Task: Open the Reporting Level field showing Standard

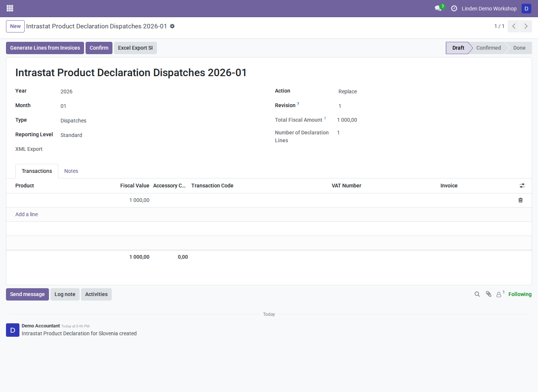Action: tap(162, 135)
